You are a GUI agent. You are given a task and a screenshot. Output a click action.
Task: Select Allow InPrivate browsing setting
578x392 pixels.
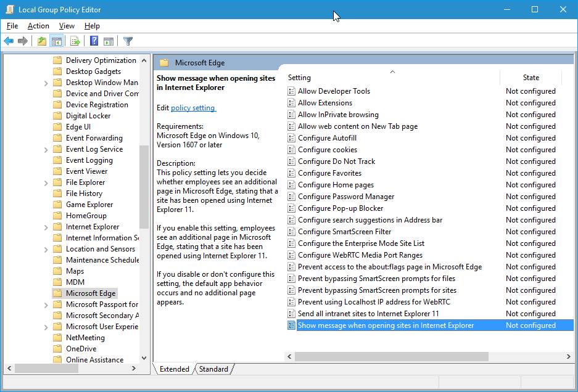pos(338,115)
